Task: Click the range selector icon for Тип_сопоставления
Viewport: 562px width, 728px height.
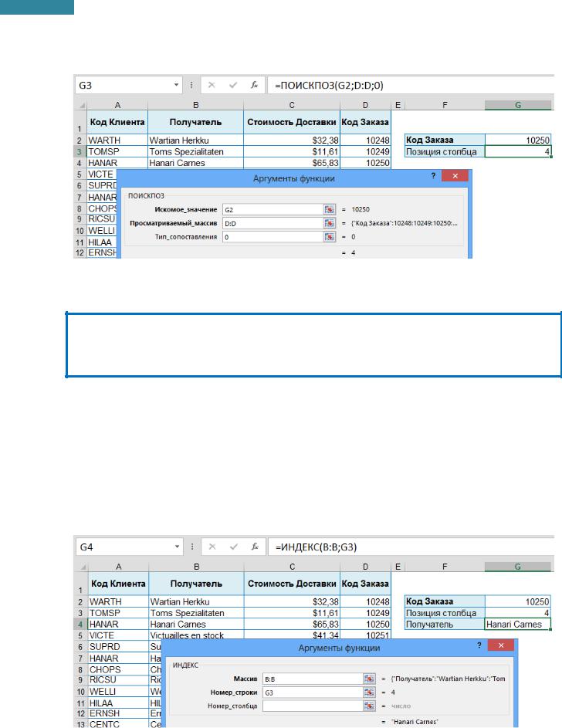Action: coord(330,237)
